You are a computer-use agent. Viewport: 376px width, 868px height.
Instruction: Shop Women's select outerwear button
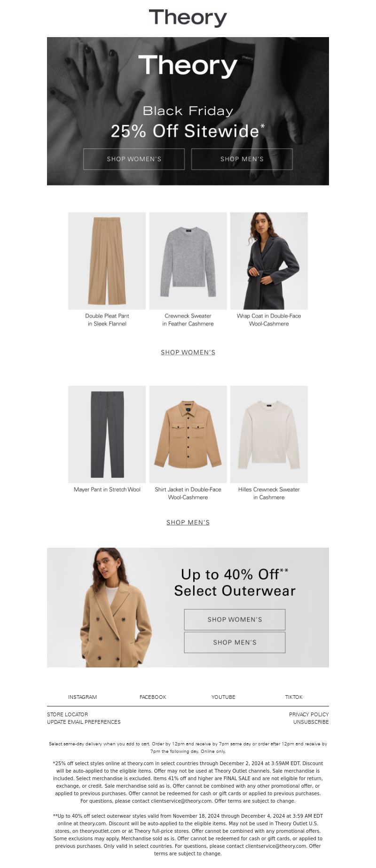(235, 620)
